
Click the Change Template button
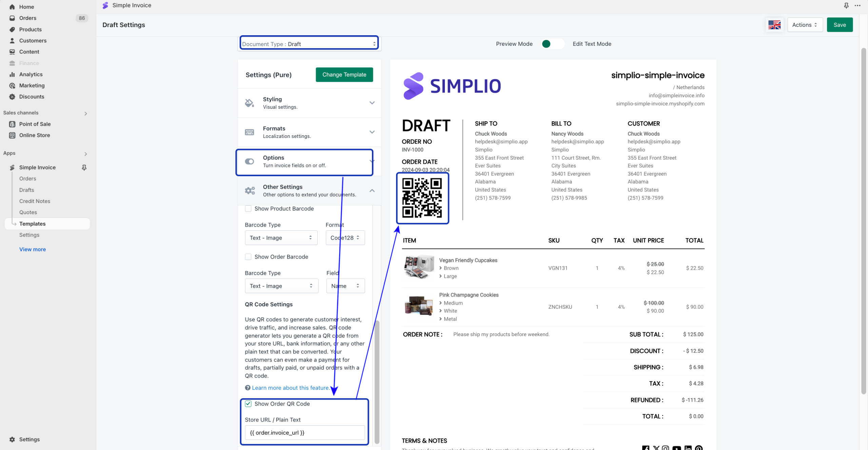[344, 75]
